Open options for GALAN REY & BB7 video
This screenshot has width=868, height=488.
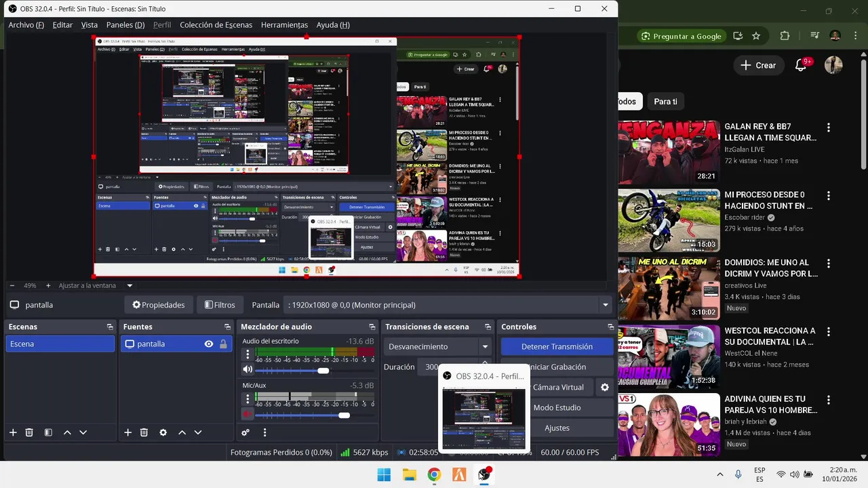point(828,127)
